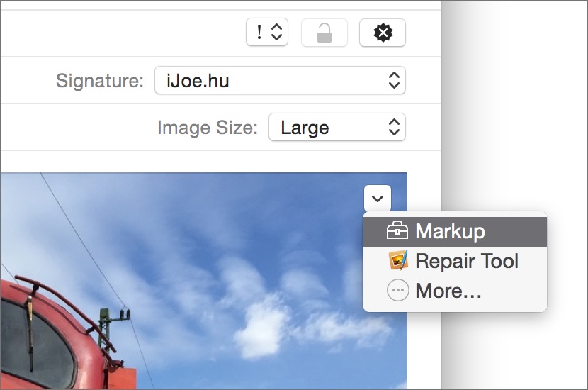
Task: Click the Markup toolbox icon
Action: [x=397, y=230]
